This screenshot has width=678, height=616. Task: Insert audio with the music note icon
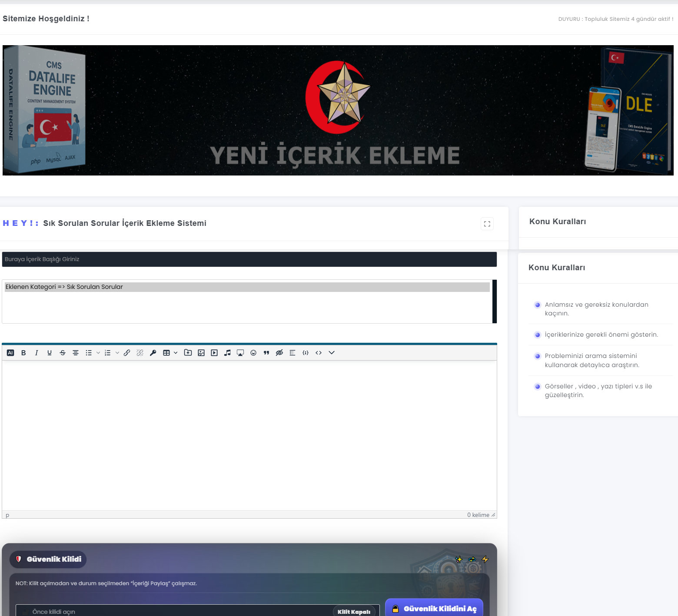227,353
